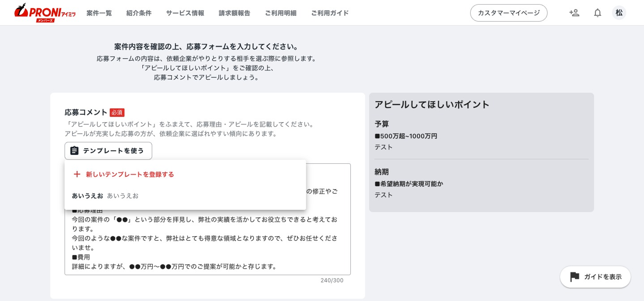Choose the あいうえお template
Image resolution: width=644 pixels, height=301 pixels.
point(185,196)
